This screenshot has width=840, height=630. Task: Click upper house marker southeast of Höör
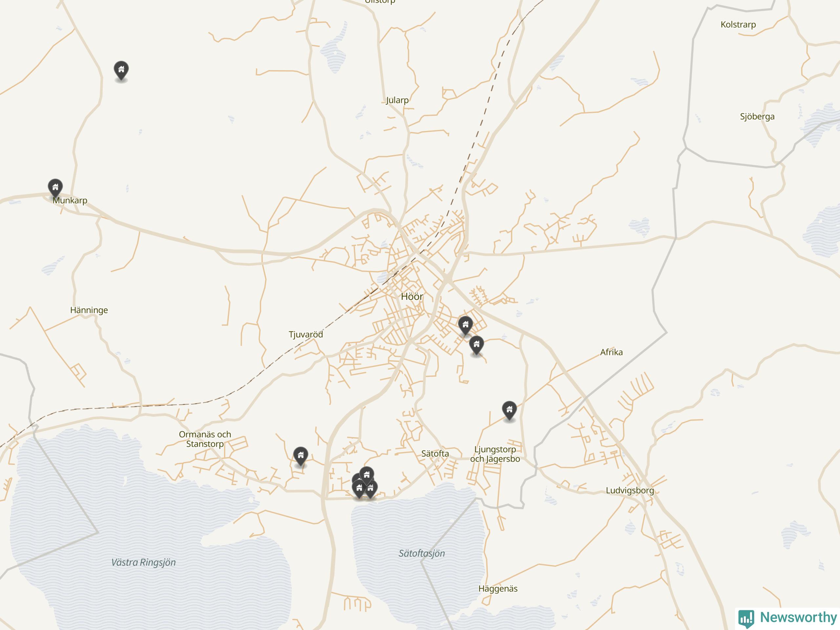tap(465, 325)
